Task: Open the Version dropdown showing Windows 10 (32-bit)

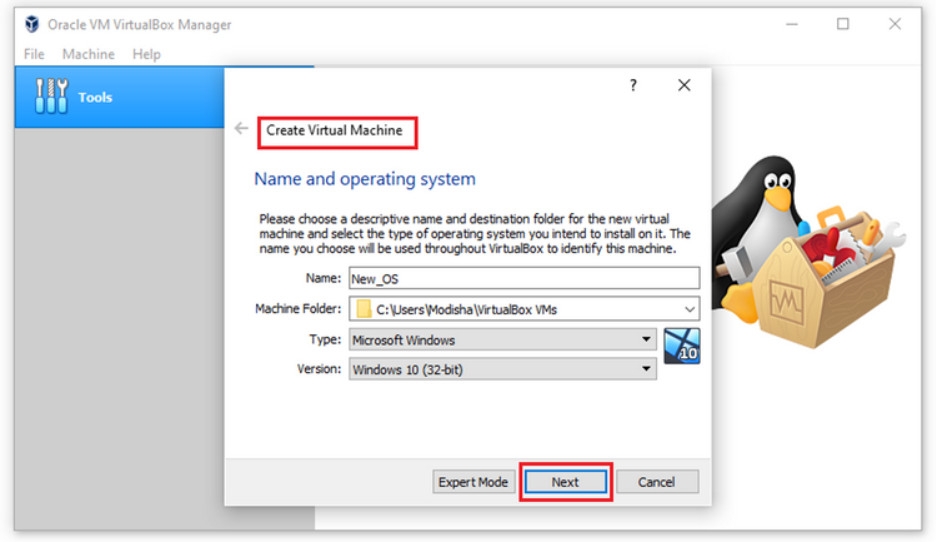Action: point(503,369)
